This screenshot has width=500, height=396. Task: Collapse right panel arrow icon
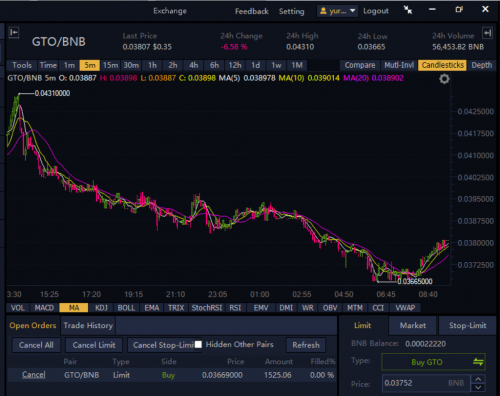tap(487, 33)
